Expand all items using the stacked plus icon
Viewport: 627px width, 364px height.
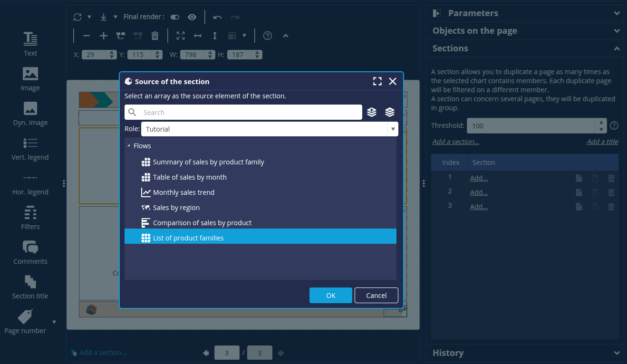coord(372,112)
